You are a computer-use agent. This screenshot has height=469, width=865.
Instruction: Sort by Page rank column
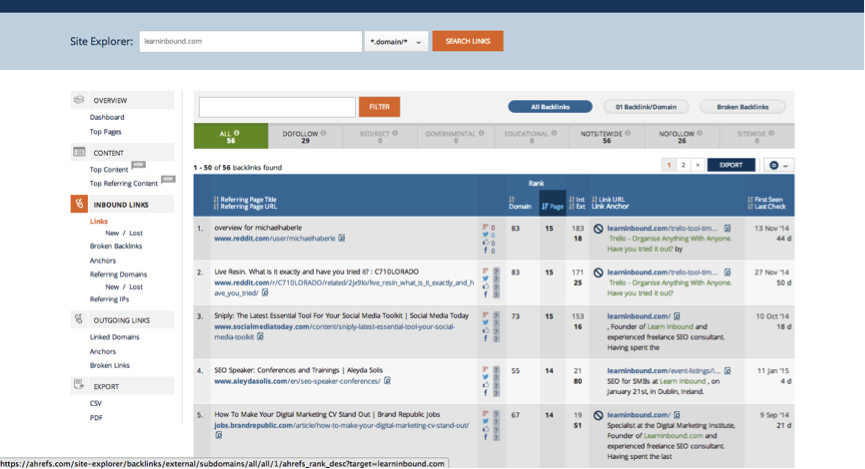point(553,206)
